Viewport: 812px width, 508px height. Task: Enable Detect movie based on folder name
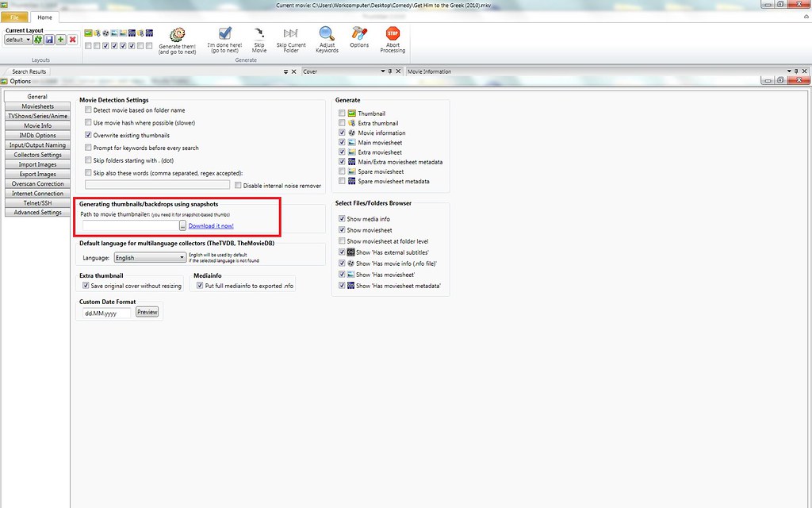point(88,110)
